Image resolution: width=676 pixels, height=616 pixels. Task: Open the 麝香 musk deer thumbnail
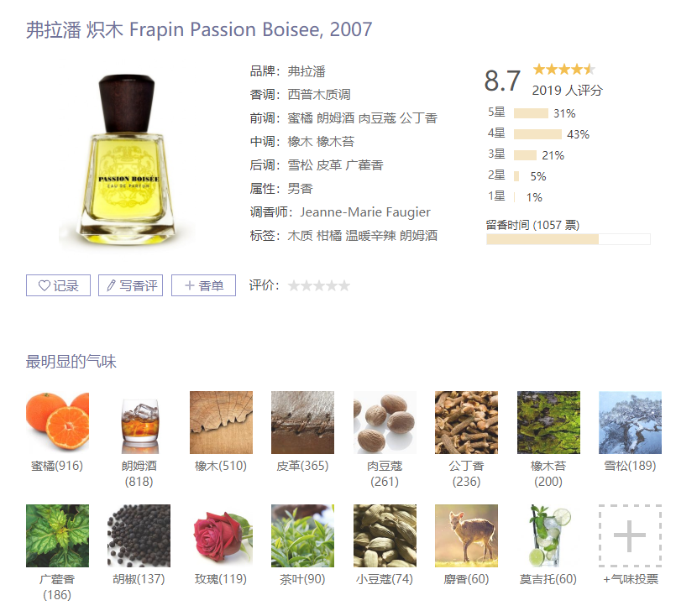[466, 535]
